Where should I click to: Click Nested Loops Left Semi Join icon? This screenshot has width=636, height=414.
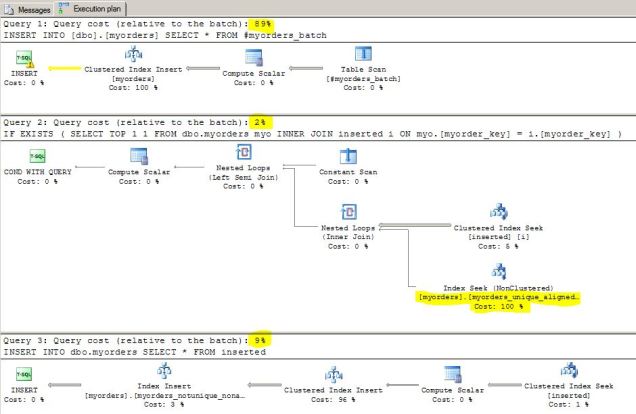[243, 152]
